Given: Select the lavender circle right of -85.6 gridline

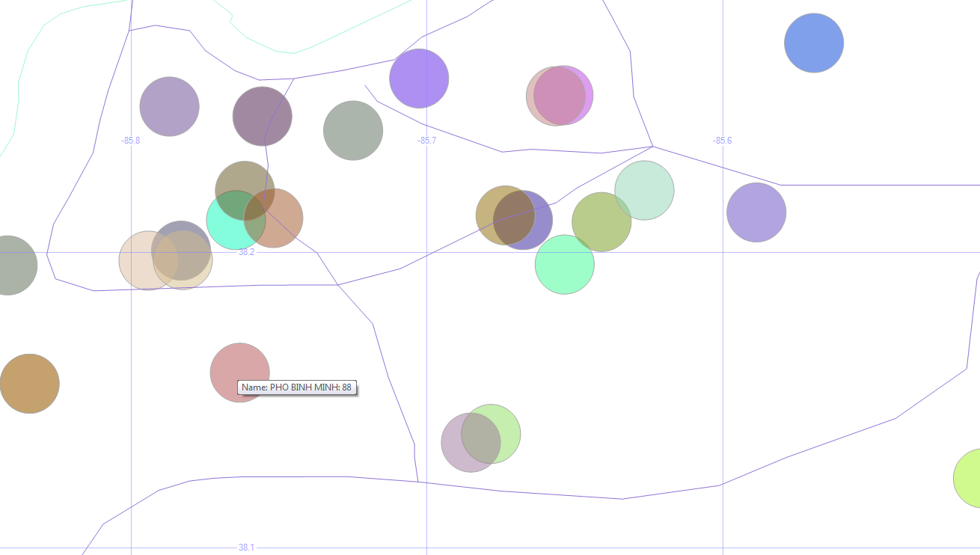Looking at the screenshot, I should point(756,212).
